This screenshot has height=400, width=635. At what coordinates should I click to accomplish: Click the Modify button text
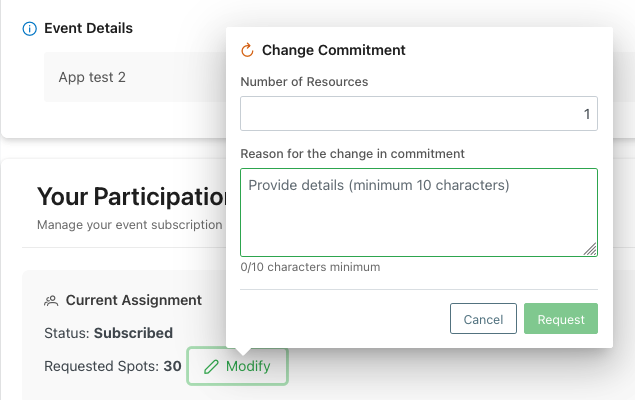tap(248, 367)
